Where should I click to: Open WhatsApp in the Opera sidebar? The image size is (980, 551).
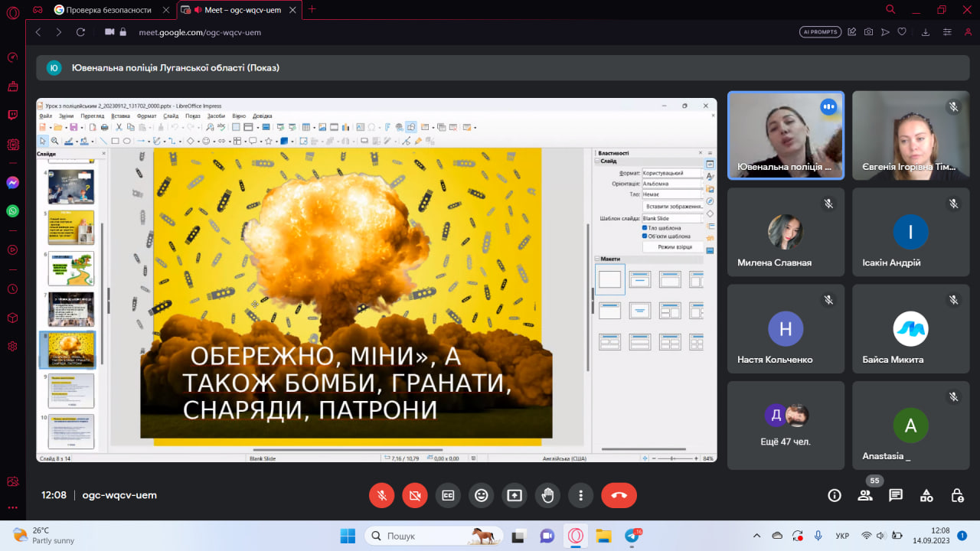[x=12, y=210]
